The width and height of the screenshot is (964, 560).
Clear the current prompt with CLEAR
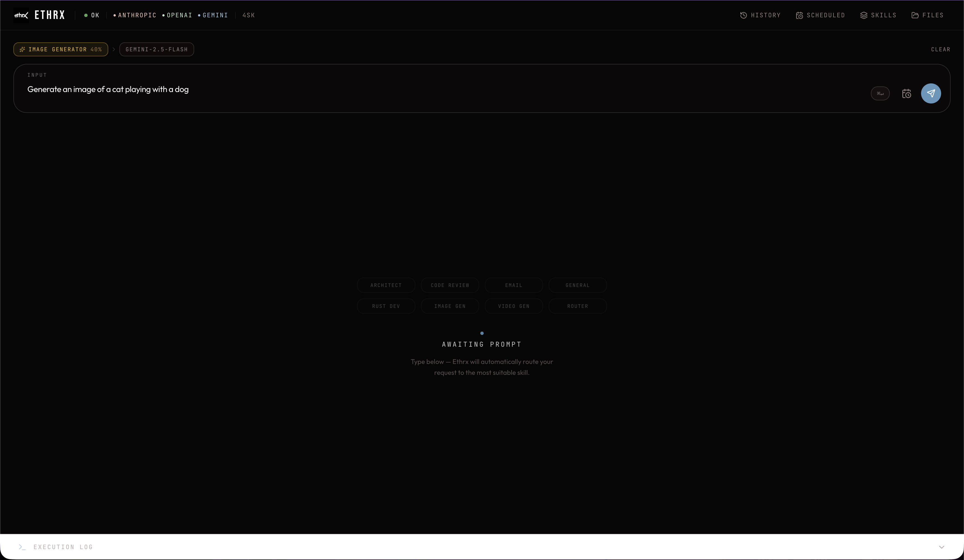click(940, 49)
